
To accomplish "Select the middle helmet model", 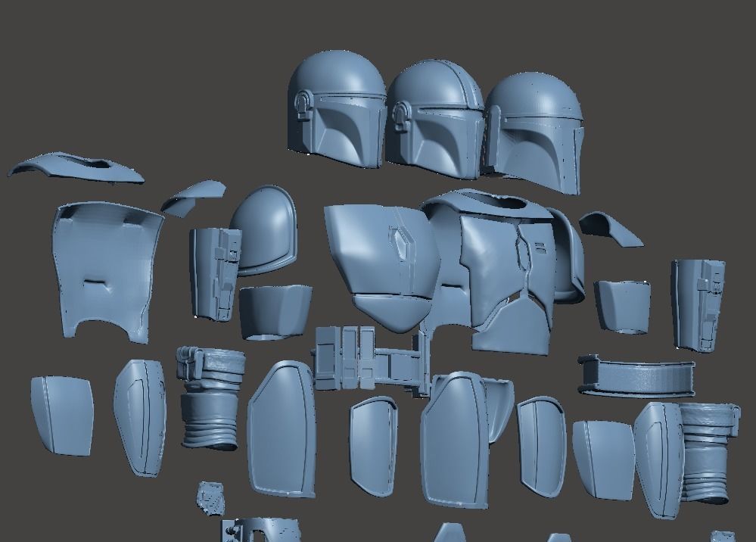I will pyautogui.click(x=434, y=120).
